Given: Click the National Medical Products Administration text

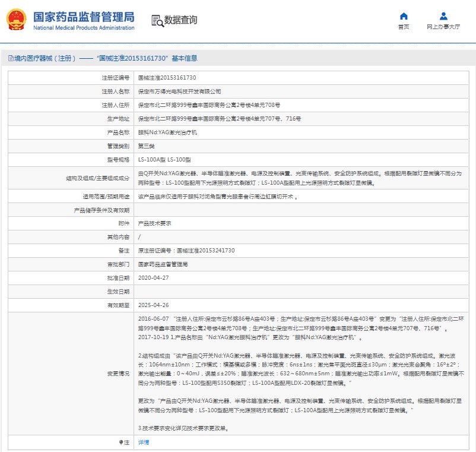Looking at the screenshot, I should tap(83, 28).
